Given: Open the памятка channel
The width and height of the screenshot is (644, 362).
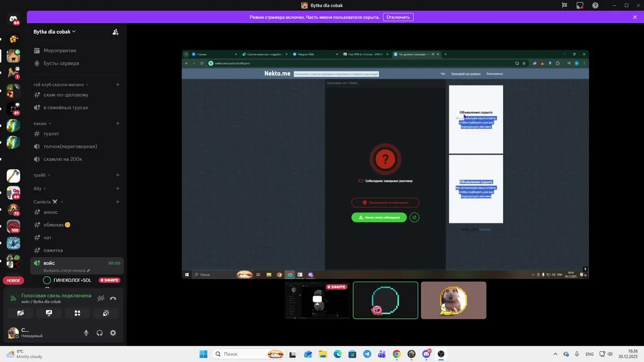Looking at the screenshot, I should click(x=77, y=250).
